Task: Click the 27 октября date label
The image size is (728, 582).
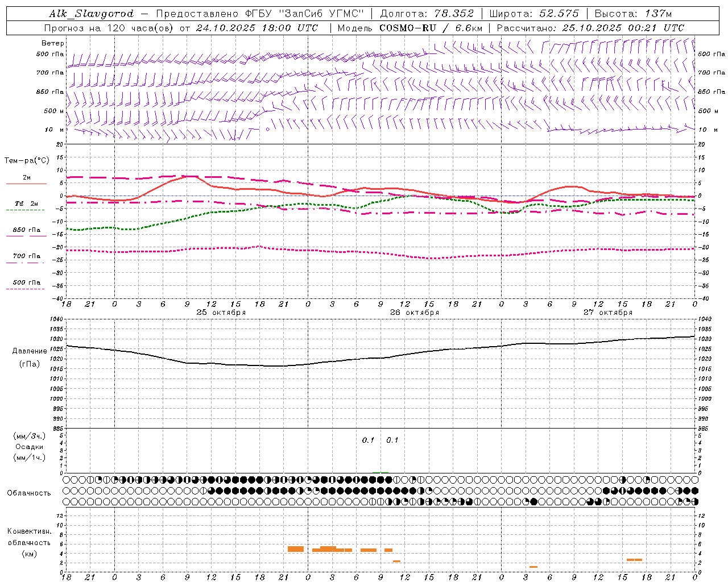Action: click(x=608, y=313)
